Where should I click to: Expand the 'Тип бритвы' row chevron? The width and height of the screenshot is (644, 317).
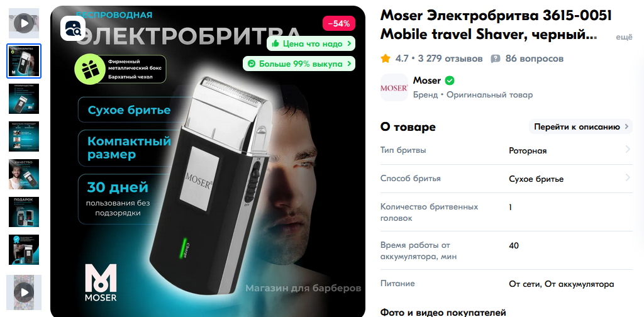[x=628, y=150]
